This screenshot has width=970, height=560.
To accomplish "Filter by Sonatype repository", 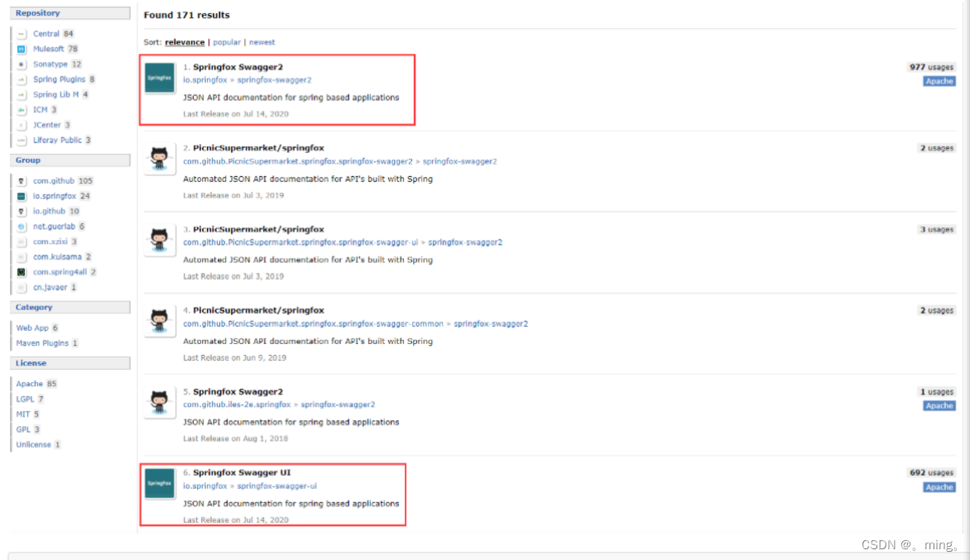I will coord(50,65).
